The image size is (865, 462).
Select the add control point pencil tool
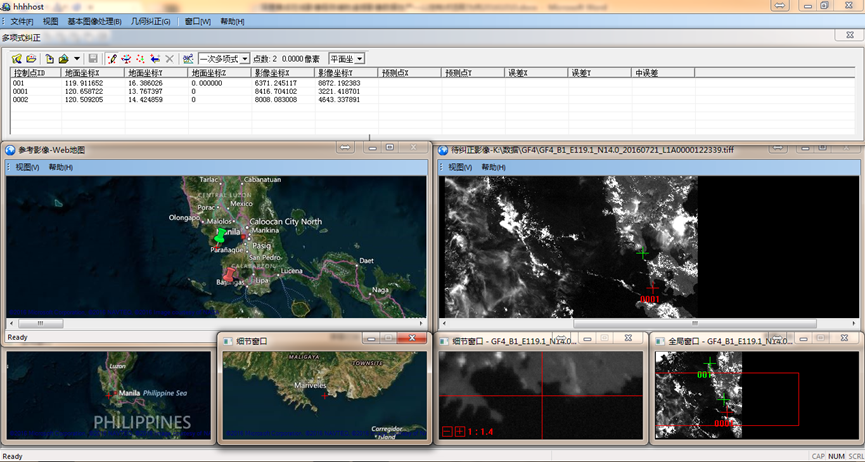point(111,59)
